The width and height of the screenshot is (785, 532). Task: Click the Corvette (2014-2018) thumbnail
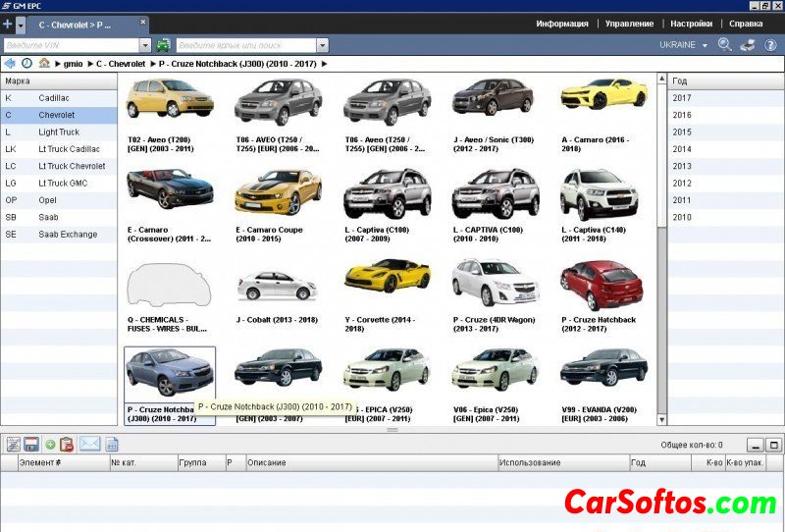(387, 277)
